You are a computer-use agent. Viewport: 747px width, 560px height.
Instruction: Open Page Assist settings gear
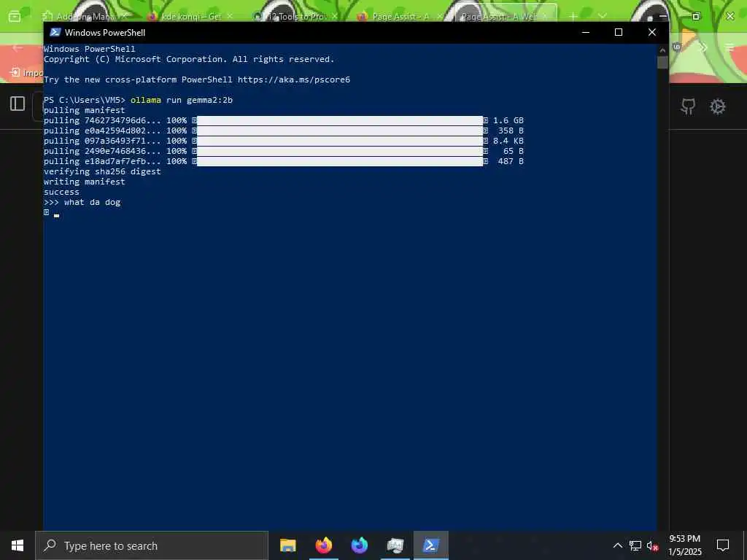click(718, 106)
